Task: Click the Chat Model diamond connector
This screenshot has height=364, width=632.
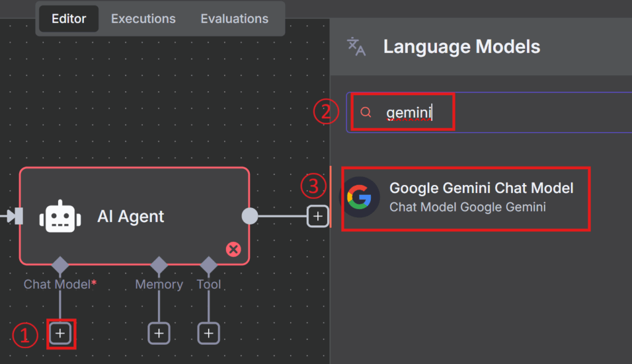Action: pos(60,265)
